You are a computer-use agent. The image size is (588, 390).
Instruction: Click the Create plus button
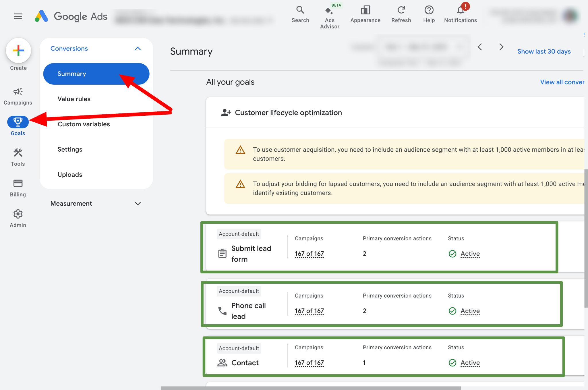pos(18,51)
